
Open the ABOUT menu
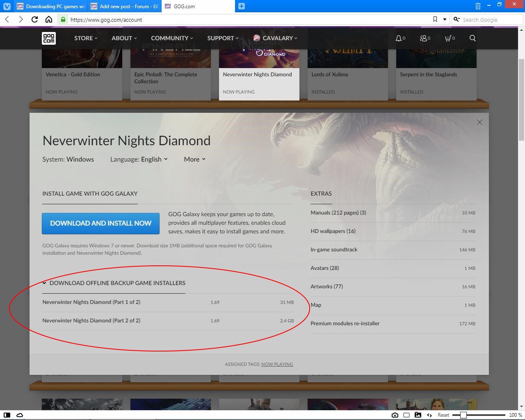pos(124,38)
